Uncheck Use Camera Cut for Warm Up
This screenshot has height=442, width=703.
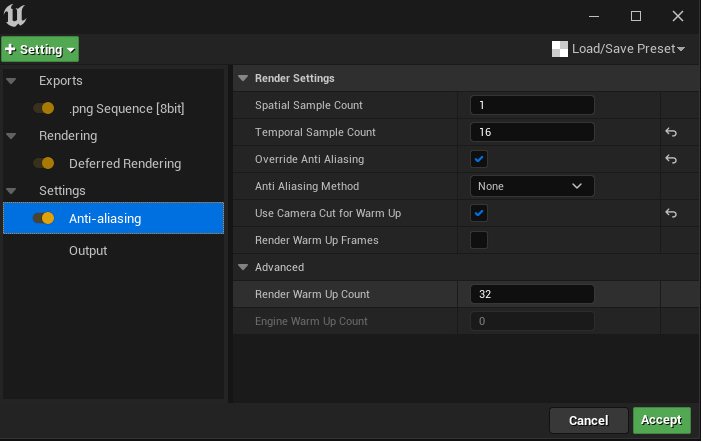click(x=479, y=213)
